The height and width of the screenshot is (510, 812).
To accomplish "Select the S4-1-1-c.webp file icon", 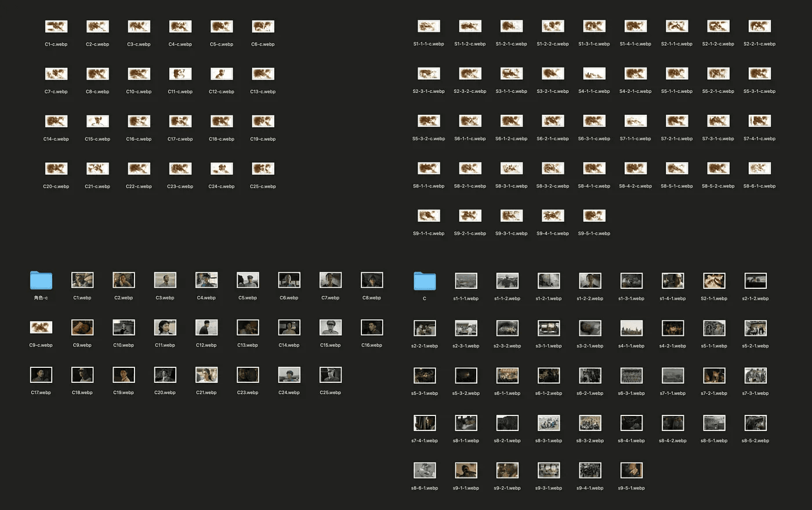I will (594, 74).
